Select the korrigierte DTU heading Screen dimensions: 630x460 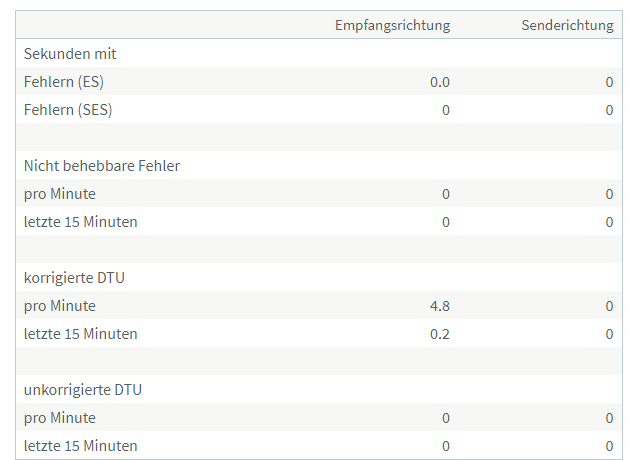coord(74,278)
